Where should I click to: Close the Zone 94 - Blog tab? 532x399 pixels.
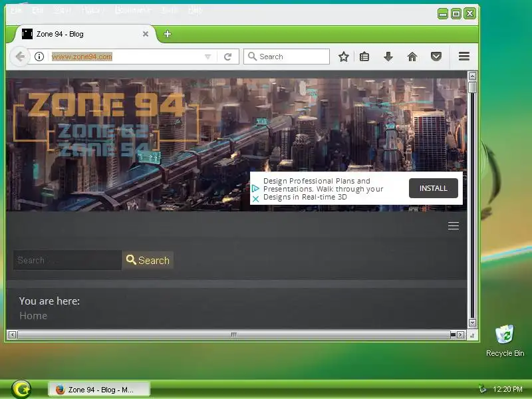[146, 34]
